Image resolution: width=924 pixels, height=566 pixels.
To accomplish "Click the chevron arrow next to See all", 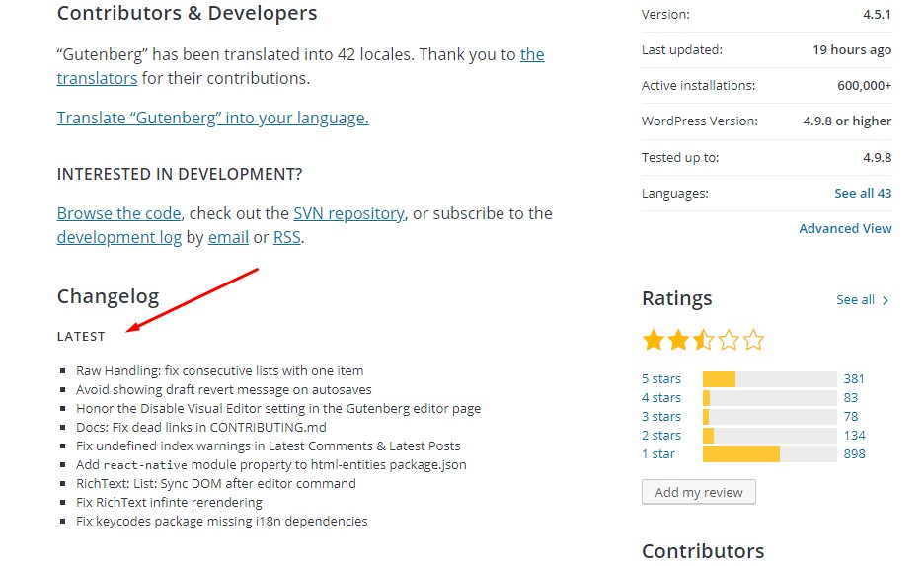I will click(885, 300).
